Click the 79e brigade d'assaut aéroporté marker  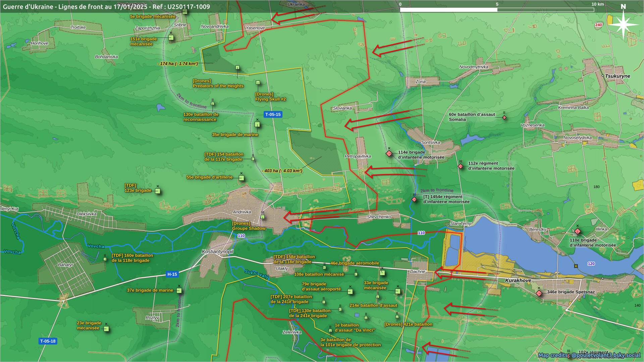click(x=350, y=291)
